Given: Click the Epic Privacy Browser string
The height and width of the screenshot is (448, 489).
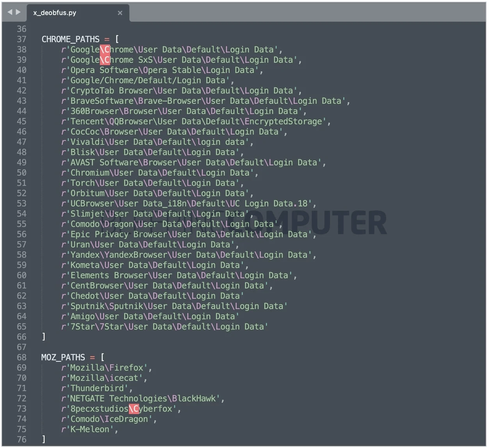Looking at the screenshot, I should click(x=187, y=234).
